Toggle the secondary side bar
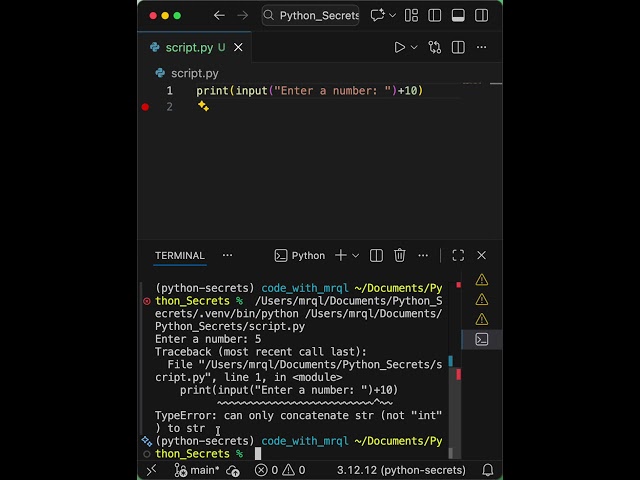The image size is (640, 480). coord(481,16)
